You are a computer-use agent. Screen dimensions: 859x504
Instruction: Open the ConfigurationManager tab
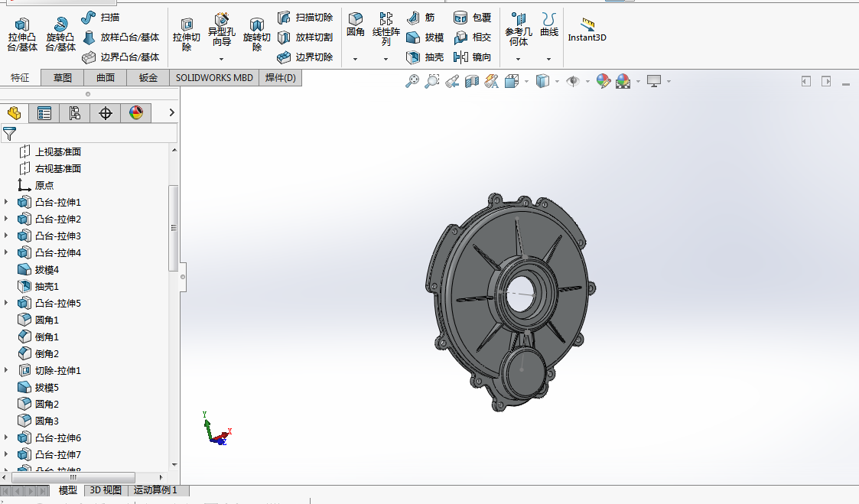74,113
